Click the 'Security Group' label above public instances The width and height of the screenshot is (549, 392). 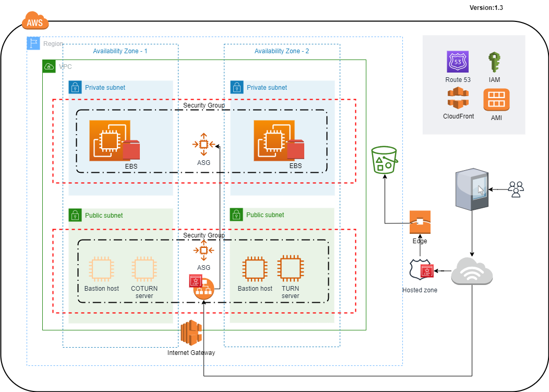pyautogui.click(x=204, y=235)
